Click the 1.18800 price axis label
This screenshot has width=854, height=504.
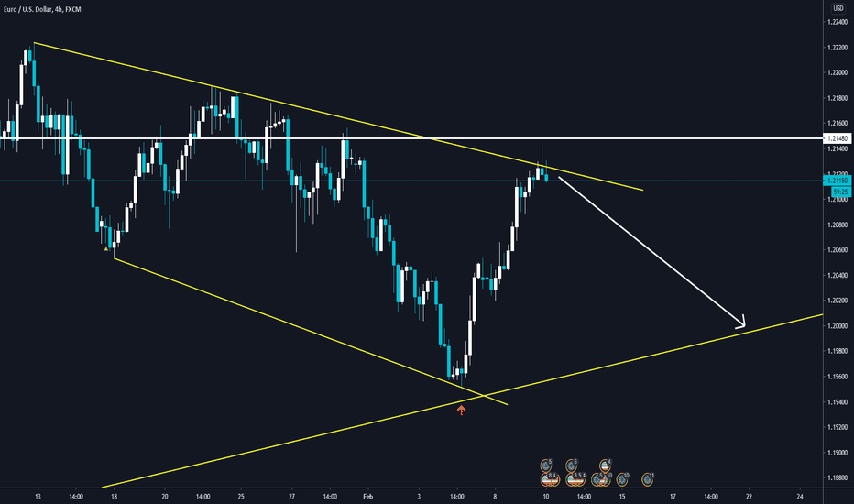(x=838, y=477)
